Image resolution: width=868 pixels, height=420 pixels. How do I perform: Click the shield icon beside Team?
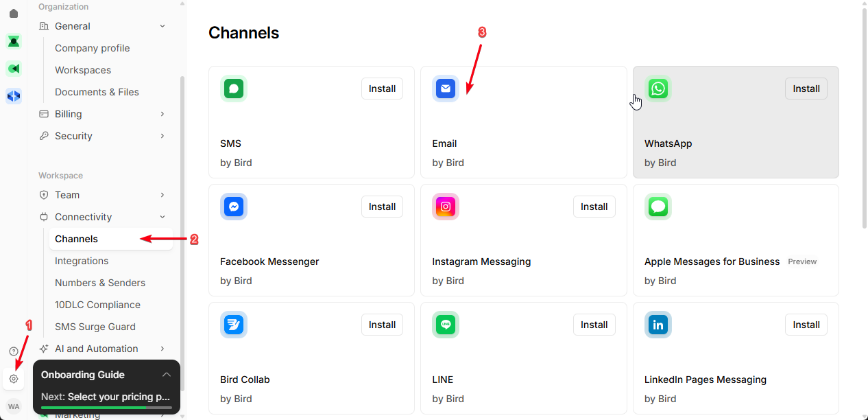click(44, 195)
